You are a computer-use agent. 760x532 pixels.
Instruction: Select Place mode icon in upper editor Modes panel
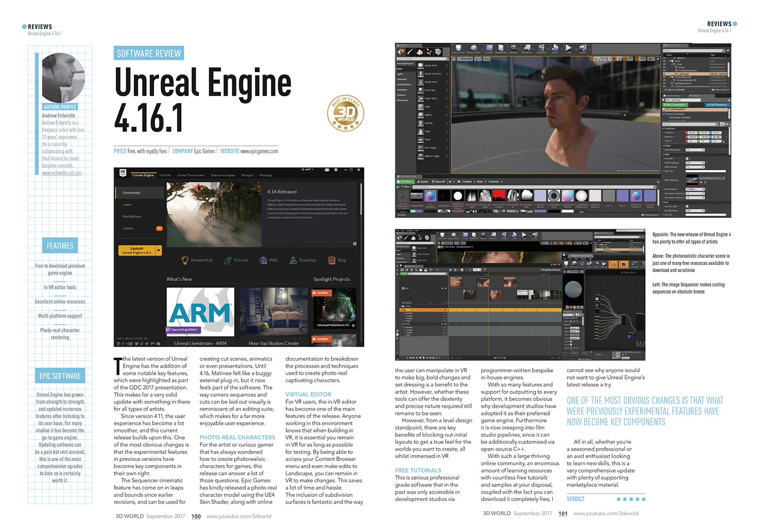[x=401, y=52]
